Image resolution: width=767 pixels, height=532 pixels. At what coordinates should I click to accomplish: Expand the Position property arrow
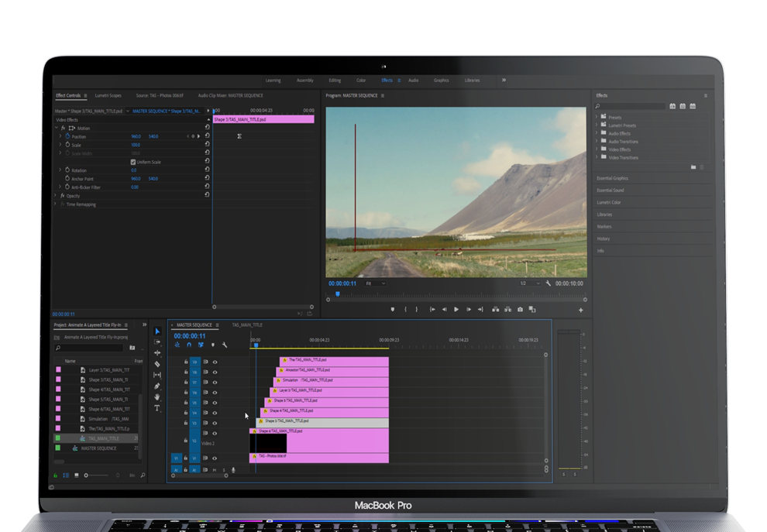coord(60,136)
